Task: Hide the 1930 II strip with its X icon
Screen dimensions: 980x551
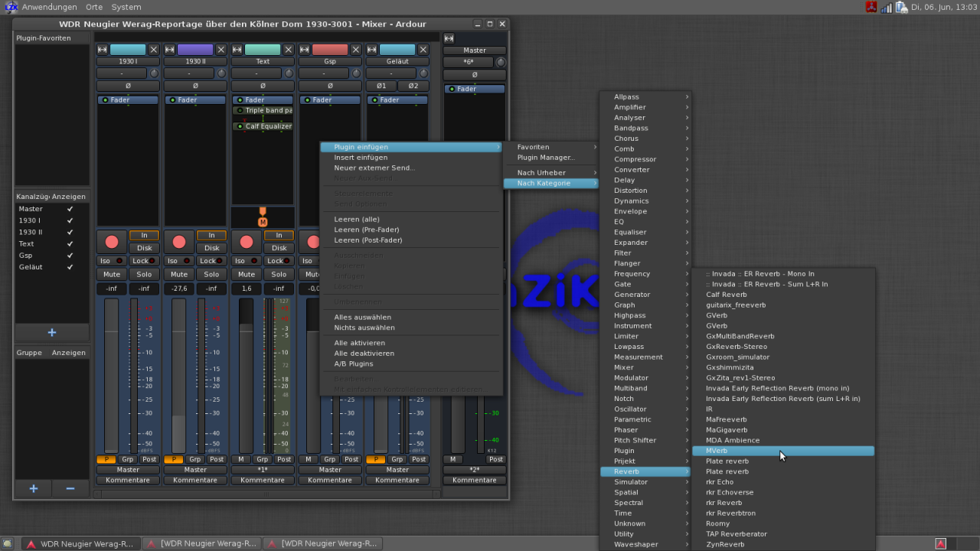Action: click(221, 50)
